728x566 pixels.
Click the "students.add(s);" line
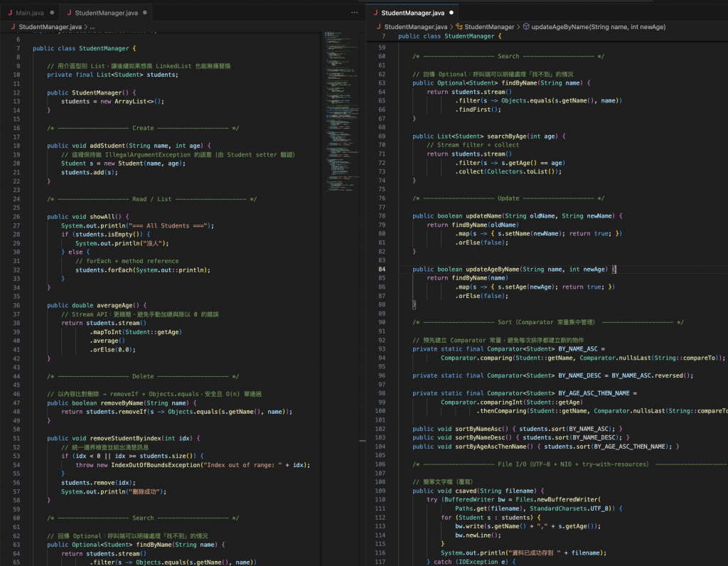pyautogui.click(x=89, y=172)
